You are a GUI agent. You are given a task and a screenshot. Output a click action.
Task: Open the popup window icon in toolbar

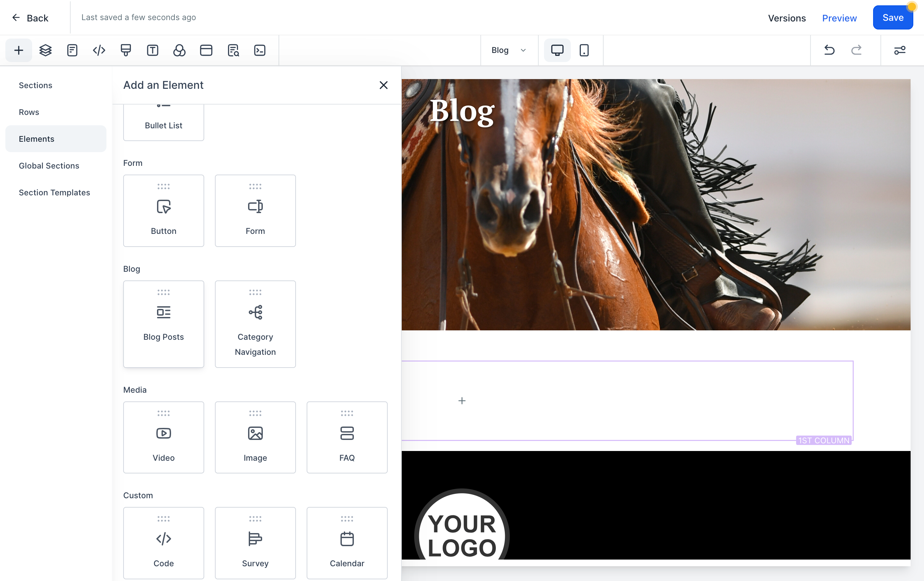click(206, 50)
